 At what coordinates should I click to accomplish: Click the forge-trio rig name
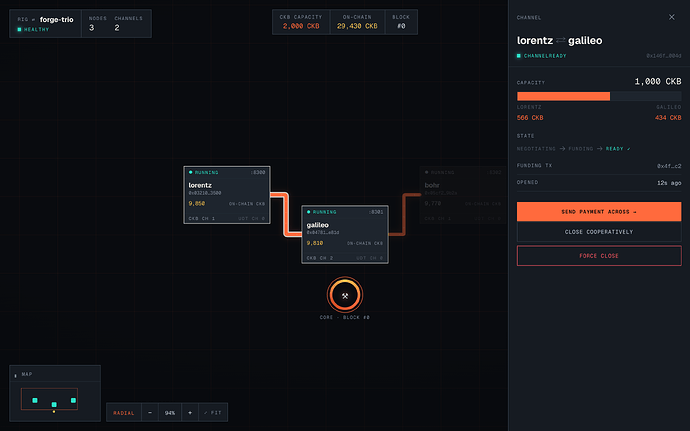tap(57, 19)
